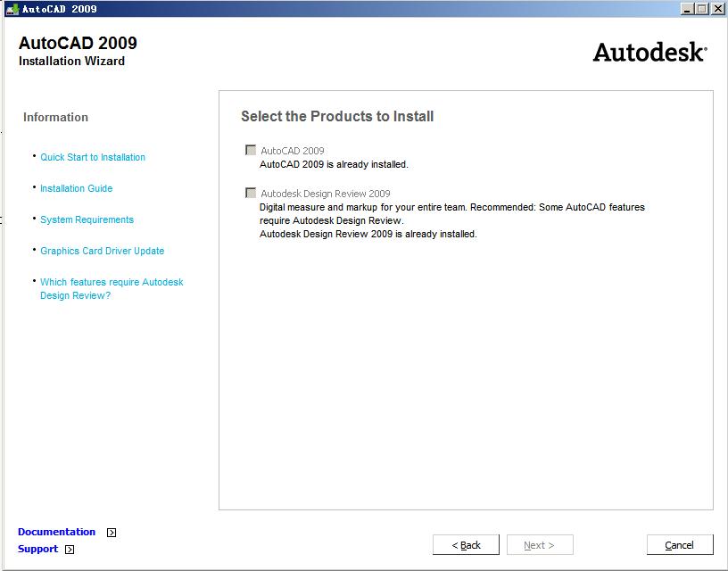This screenshot has width=728, height=571.
Task: Open Graphics Card Driver Update link
Action: tap(102, 251)
